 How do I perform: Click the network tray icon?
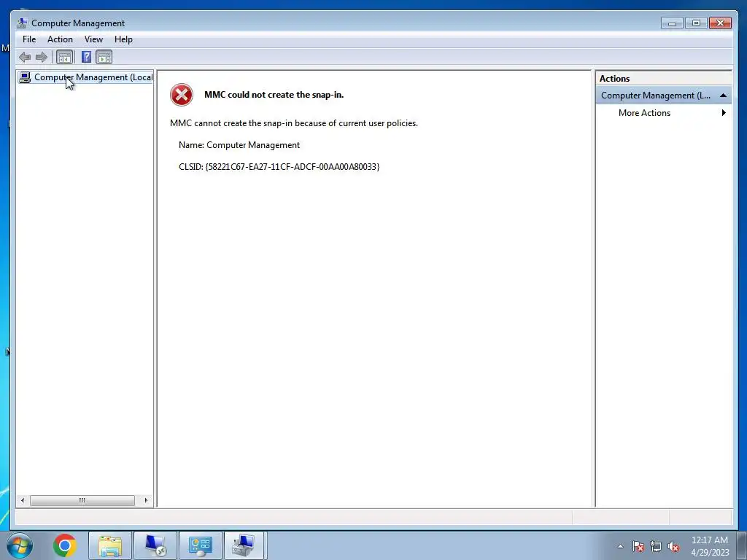(x=656, y=547)
